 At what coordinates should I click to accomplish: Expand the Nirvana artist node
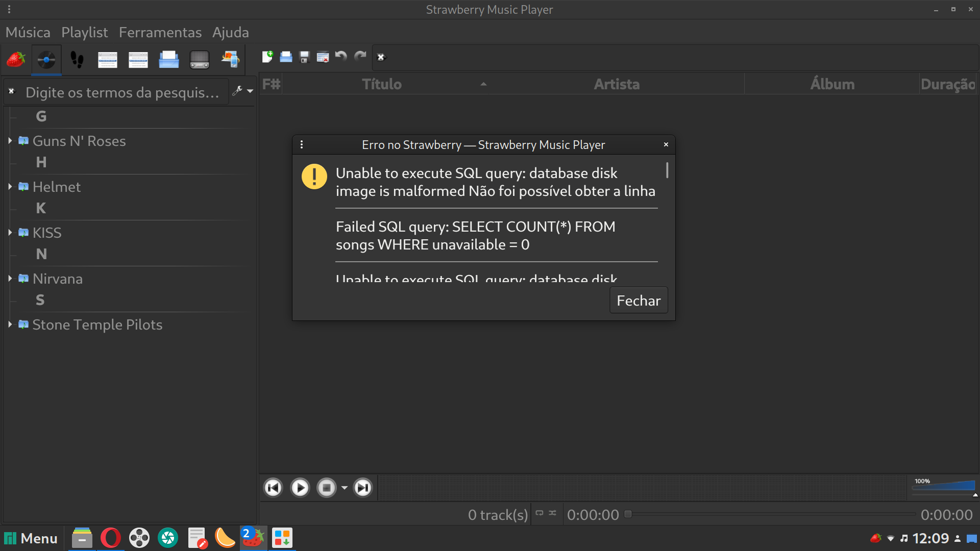point(10,278)
